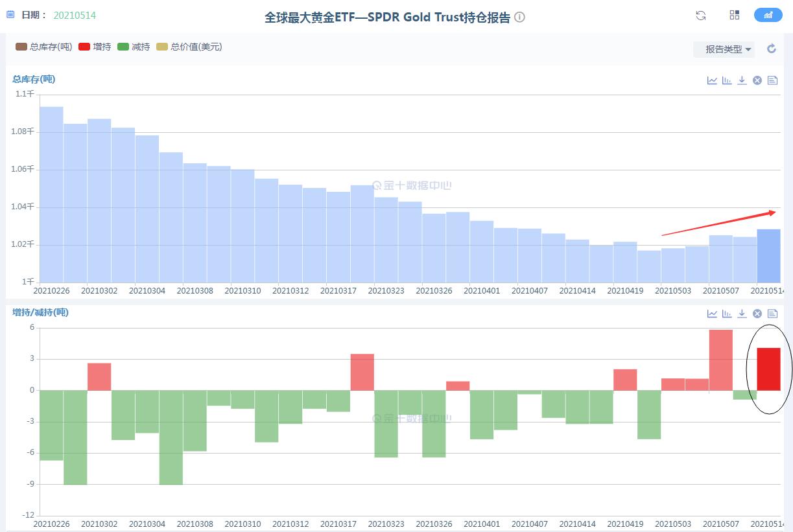Click the 日期 label
This screenshot has height=532, width=793.
click(34, 14)
